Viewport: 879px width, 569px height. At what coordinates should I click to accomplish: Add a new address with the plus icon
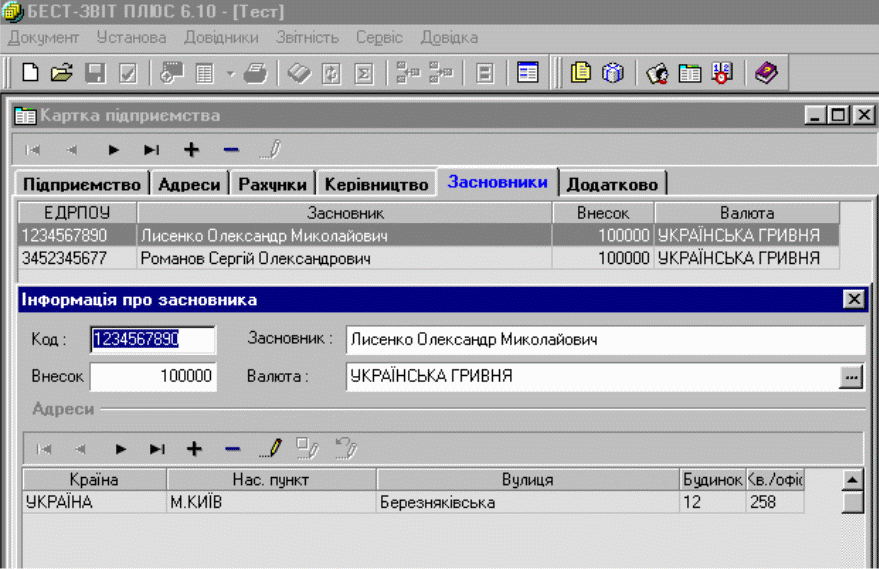click(x=194, y=449)
